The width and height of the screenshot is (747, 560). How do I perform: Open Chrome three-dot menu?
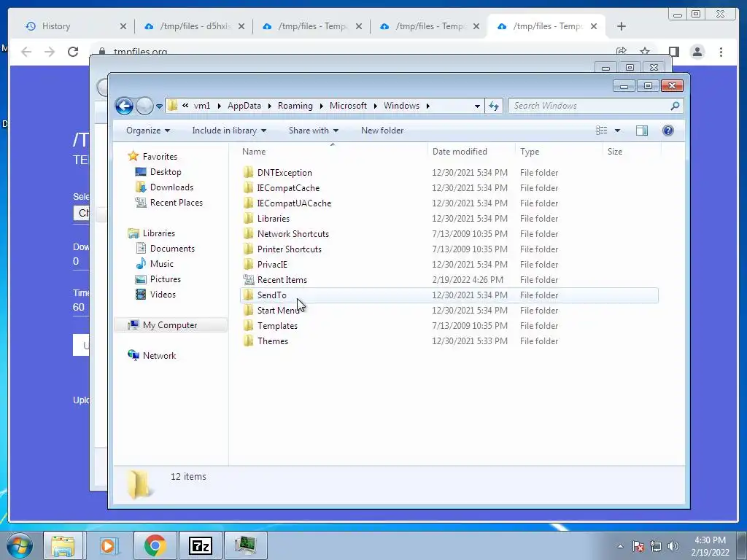coord(721,52)
